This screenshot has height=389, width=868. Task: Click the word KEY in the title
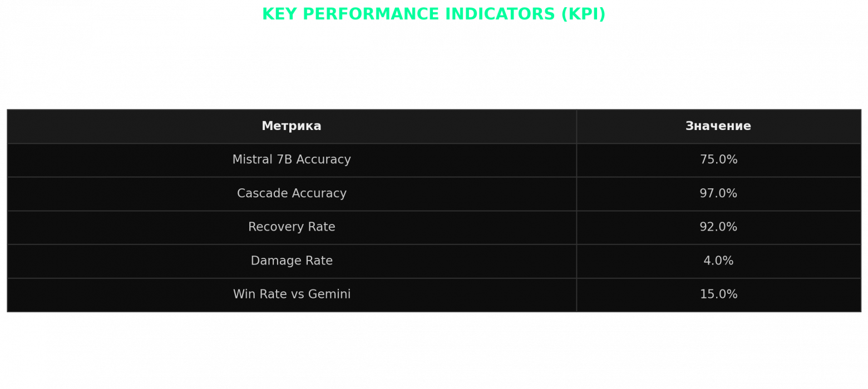279,14
